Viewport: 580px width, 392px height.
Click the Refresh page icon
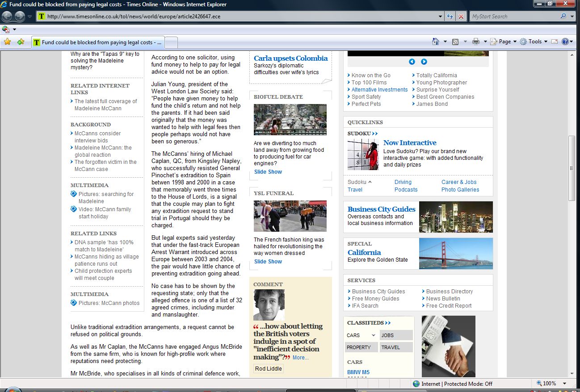pos(450,17)
